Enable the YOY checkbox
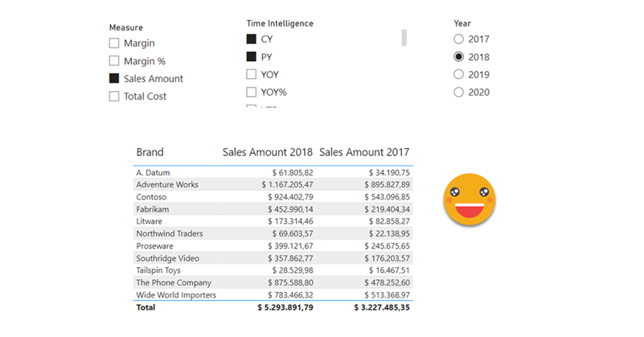Image resolution: width=644 pixels, height=337 pixels. pos(252,74)
